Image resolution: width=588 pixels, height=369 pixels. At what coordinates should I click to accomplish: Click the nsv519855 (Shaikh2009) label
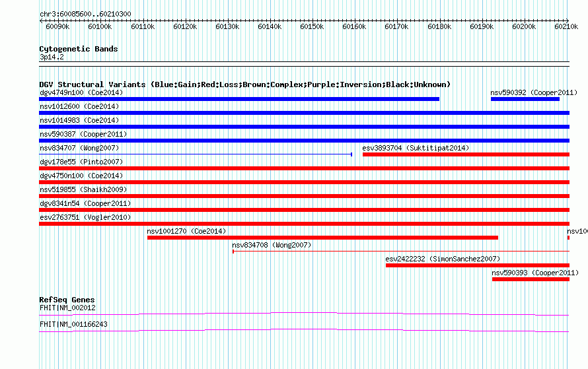pyautogui.click(x=83, y=189)
